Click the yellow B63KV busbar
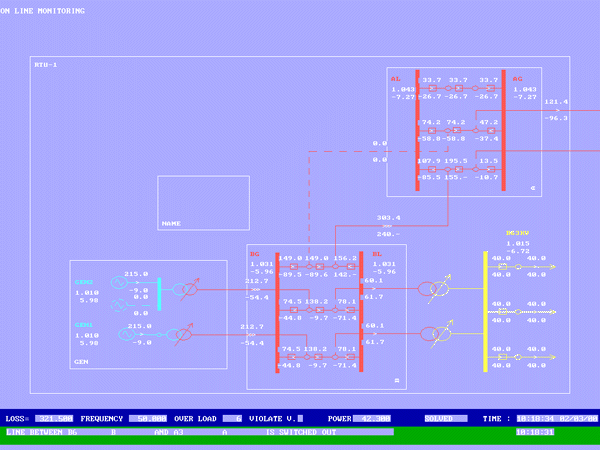Screen dimensions: 600x450 pyautogui.click(x=485, y=312)
